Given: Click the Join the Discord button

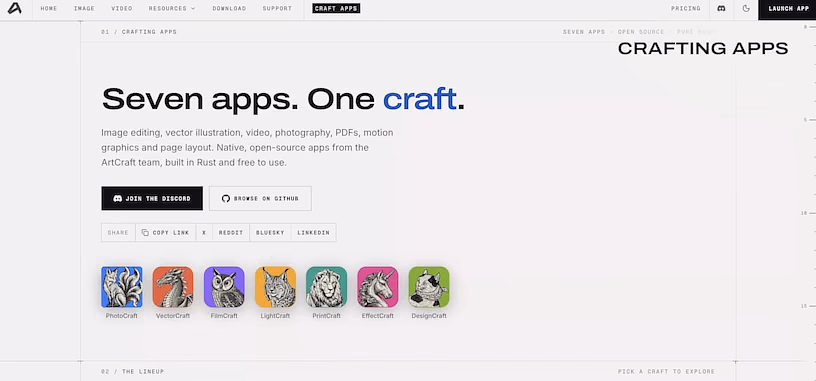Looking at the screenshot, I should pos(152,198).
